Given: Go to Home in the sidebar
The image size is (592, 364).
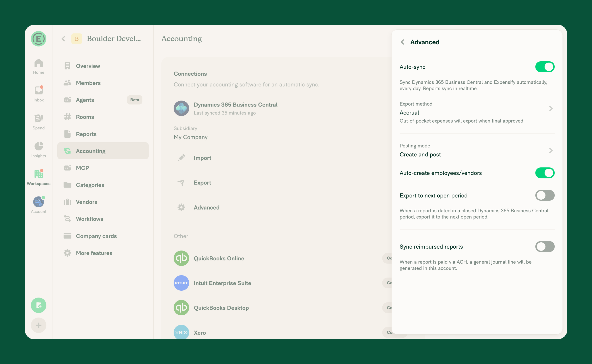Looking at the screenshot, I should coord(39,66).
